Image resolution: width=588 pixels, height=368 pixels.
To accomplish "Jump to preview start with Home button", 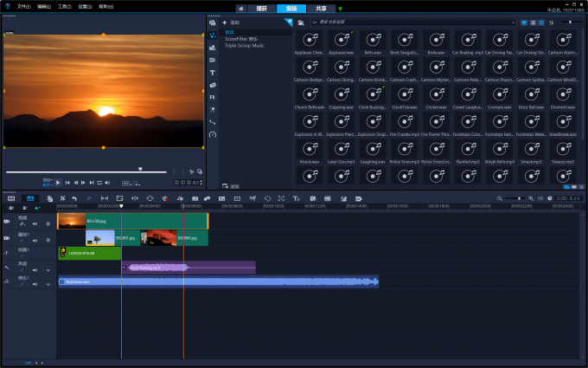I will coord(67,183).
